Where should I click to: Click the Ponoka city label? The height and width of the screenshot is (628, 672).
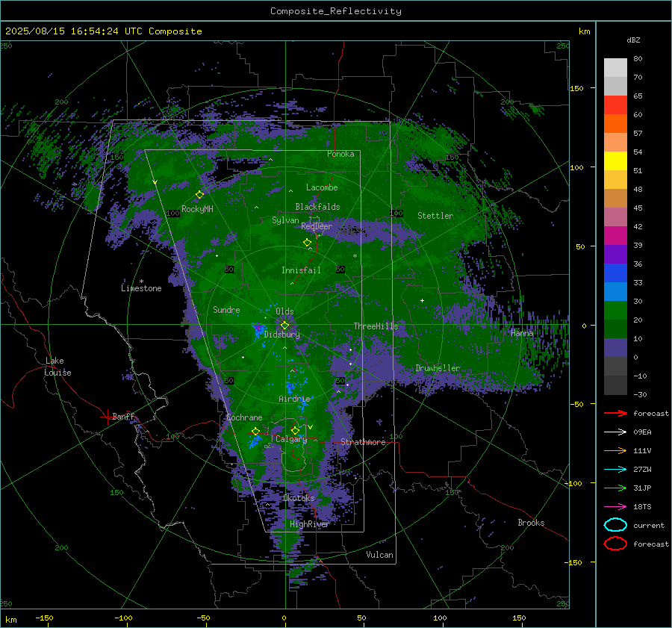point(340,154)
